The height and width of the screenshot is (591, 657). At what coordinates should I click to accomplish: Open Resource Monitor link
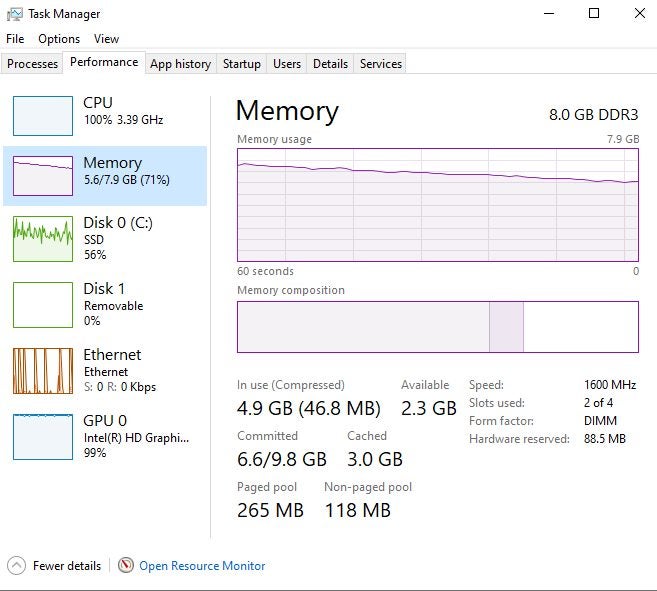point(202,566)
